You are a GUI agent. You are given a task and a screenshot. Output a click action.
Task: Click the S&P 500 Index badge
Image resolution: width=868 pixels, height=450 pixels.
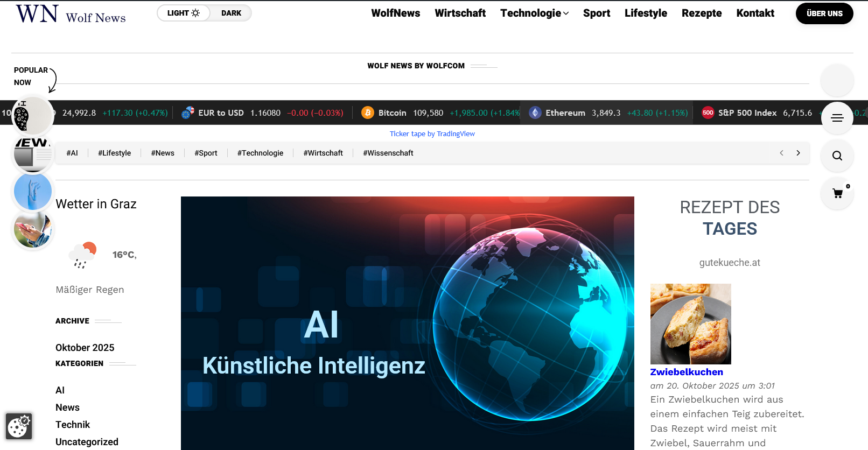708,112
